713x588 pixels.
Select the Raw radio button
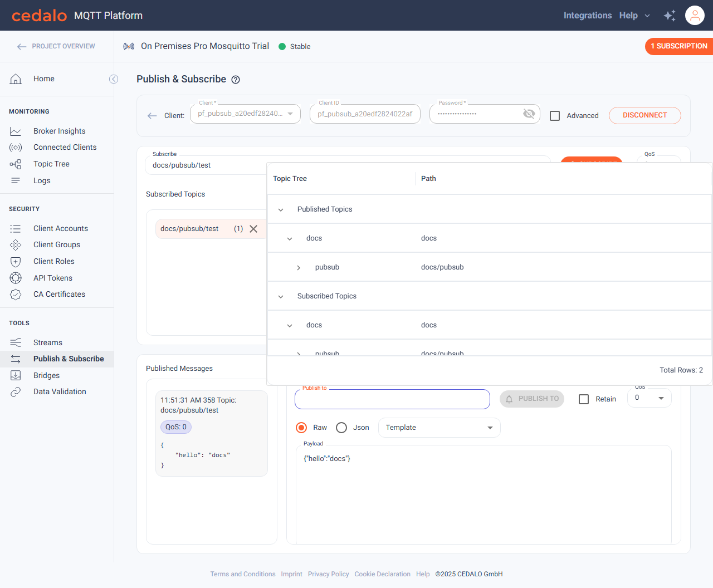point(301,428)
